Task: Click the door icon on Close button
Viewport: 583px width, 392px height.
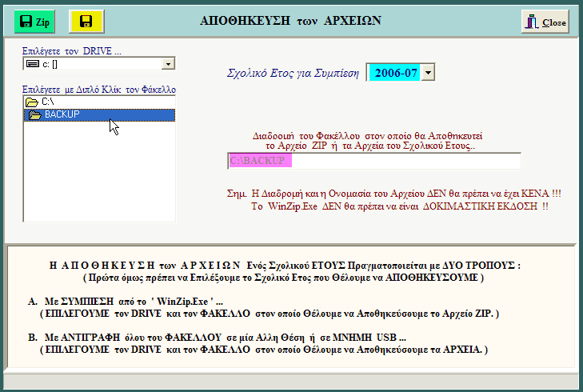Action: click(x=533, y=22)
